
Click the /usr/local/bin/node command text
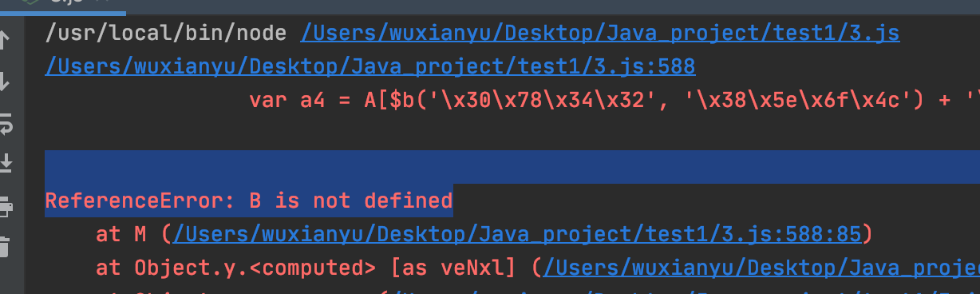[167, 34]
